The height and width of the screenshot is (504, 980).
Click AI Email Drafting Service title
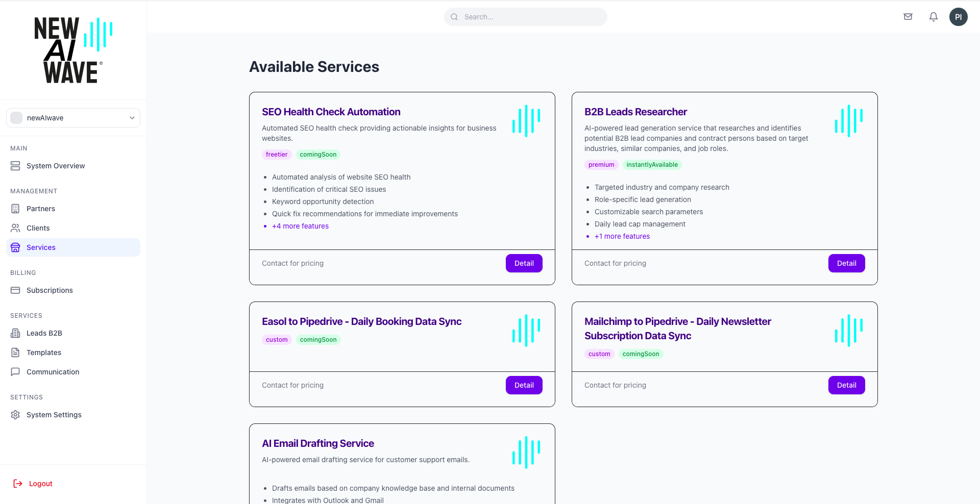pyautogui.click(x=318, y=443)
